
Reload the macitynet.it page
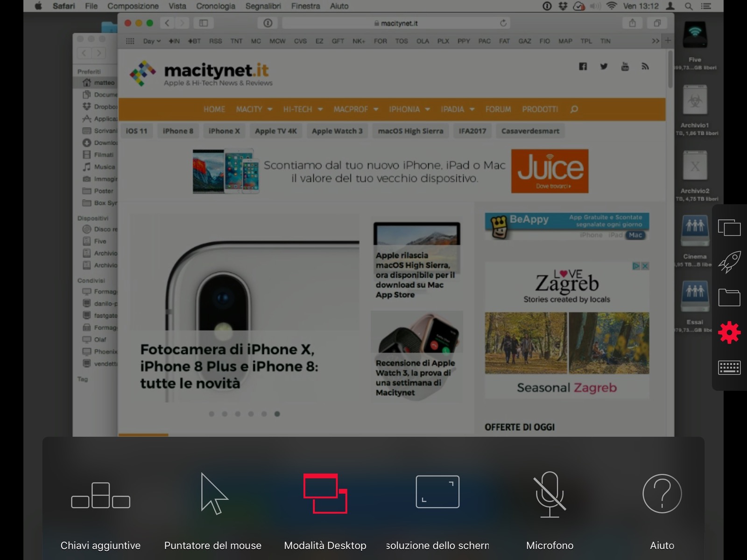point(503,23)
